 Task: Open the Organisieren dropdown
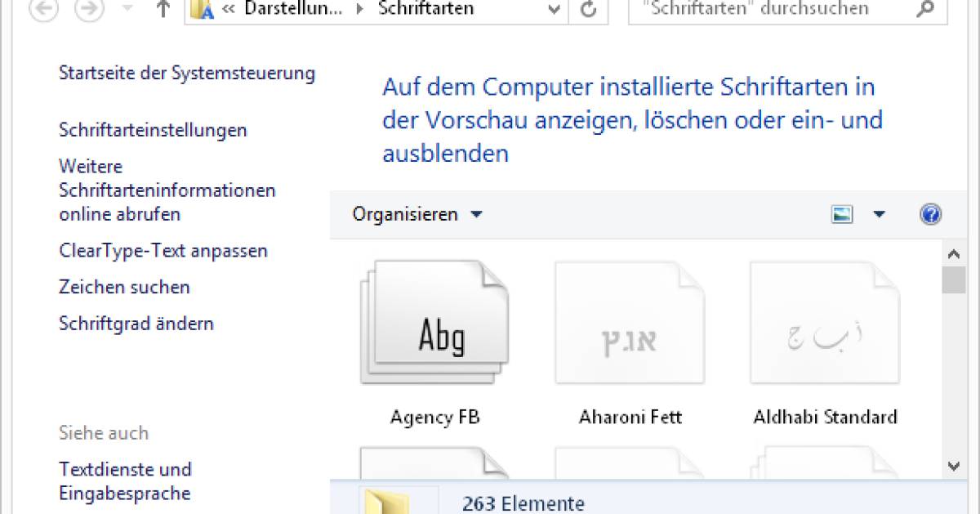point(415,213)
